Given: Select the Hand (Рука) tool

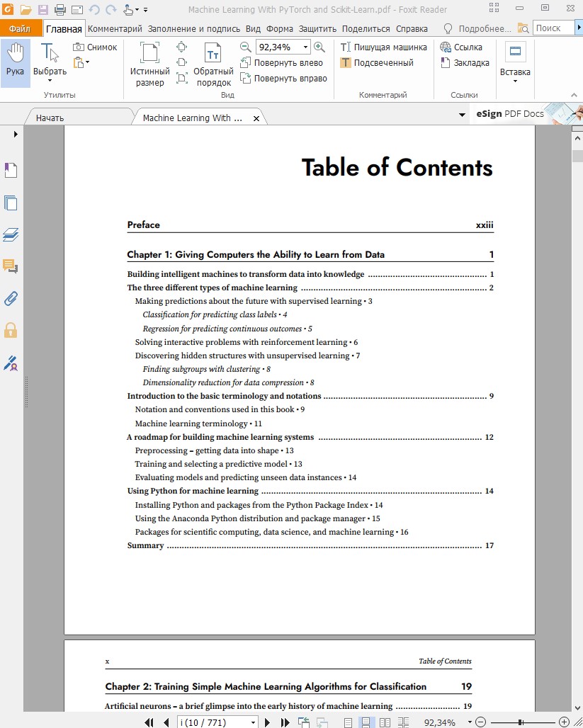Looking at the screenshot, I should (x=15, y=63).
